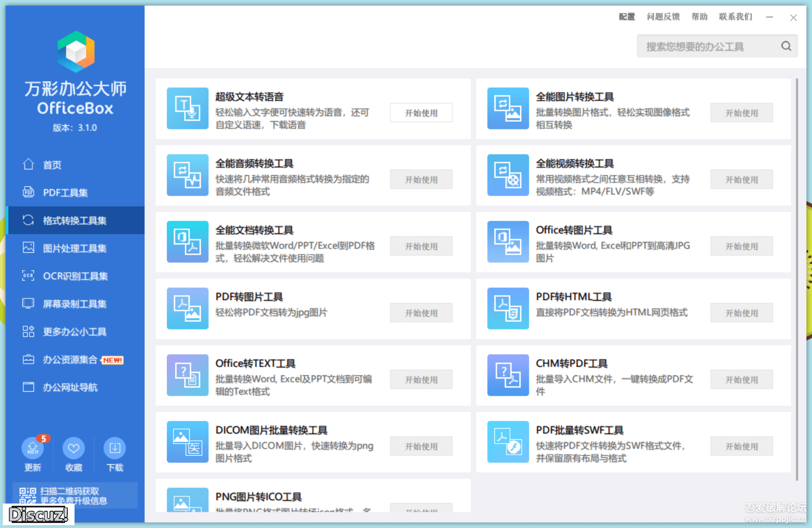The height and width of the screenshot is (528, 812).
Task: Click the Discuz! logo at bottom
Action: click(38, 515)
